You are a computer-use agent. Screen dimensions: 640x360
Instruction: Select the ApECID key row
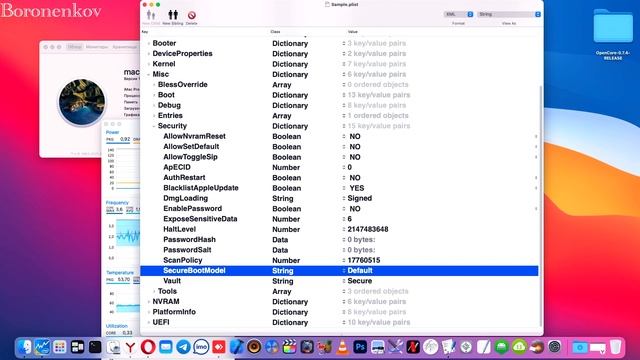(177, 167)
